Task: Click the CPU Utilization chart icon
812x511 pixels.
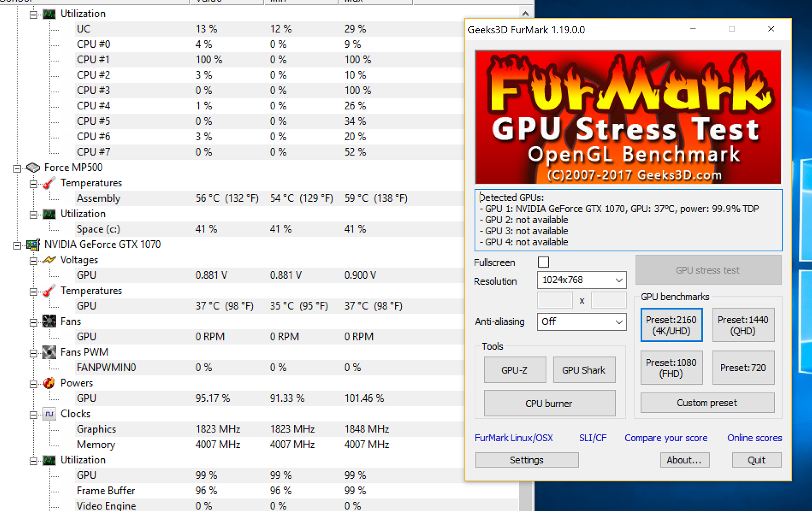Action: (x=49, y=14)
